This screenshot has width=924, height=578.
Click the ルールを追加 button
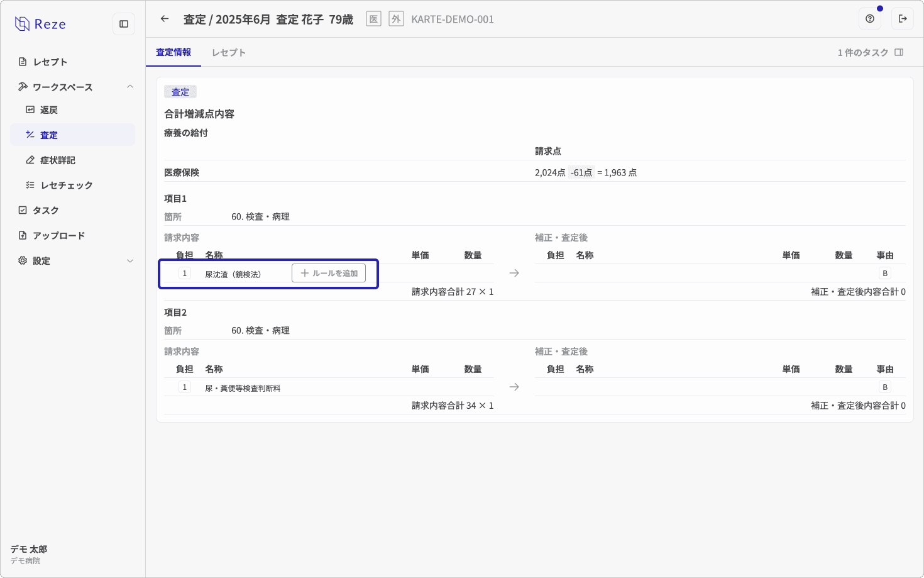point(329,273)
